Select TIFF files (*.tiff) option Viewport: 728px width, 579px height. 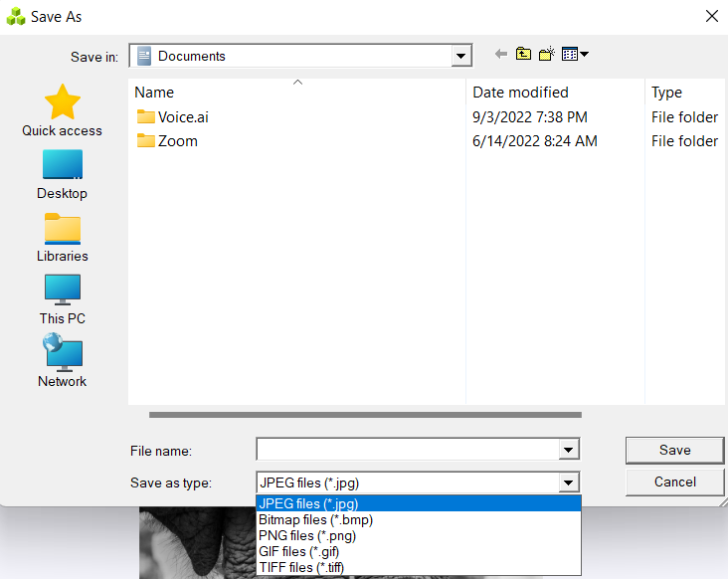pos(301,567)
